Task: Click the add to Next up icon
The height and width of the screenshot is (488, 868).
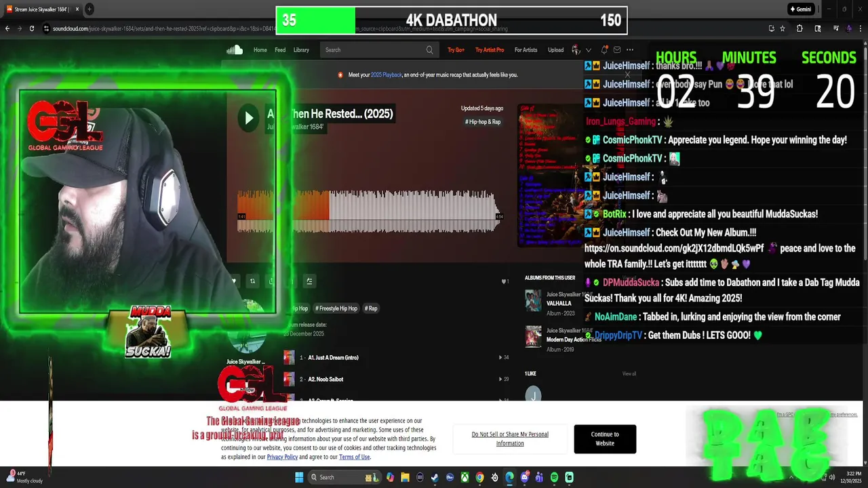Action: [x=309, y=281]
